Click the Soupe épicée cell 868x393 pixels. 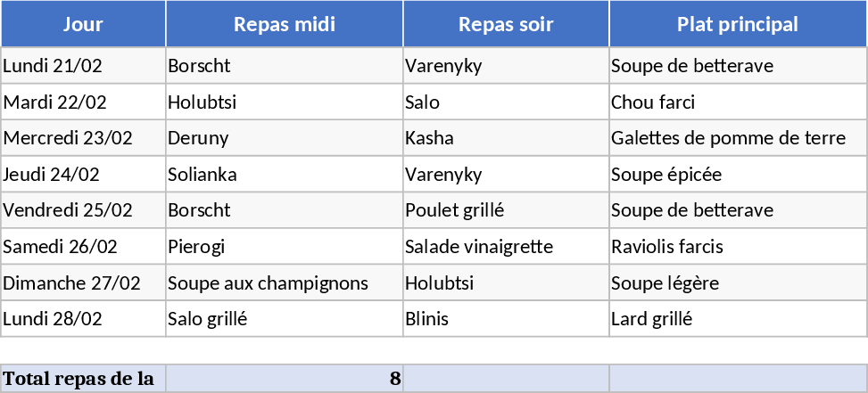(x=738, y=175)
